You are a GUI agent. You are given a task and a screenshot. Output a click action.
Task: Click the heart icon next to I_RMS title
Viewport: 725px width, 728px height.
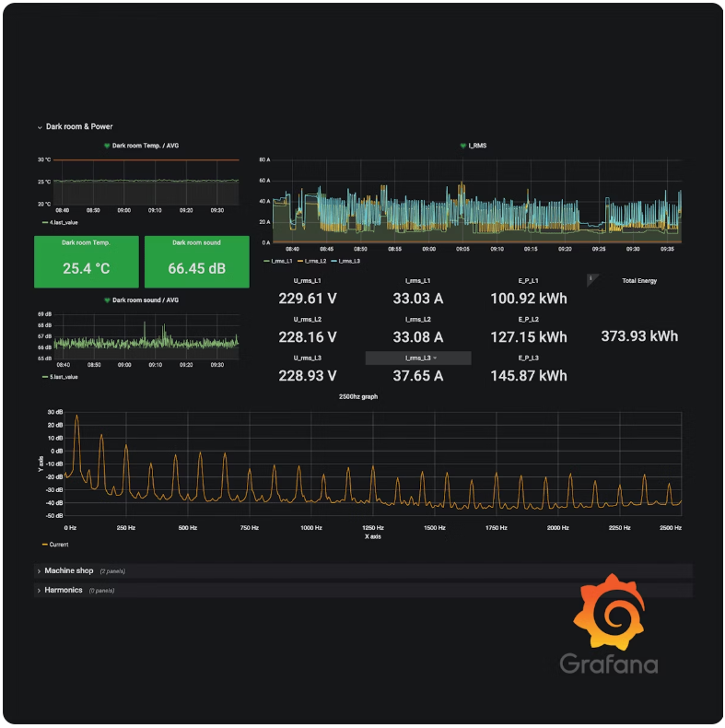pos(463,146)
